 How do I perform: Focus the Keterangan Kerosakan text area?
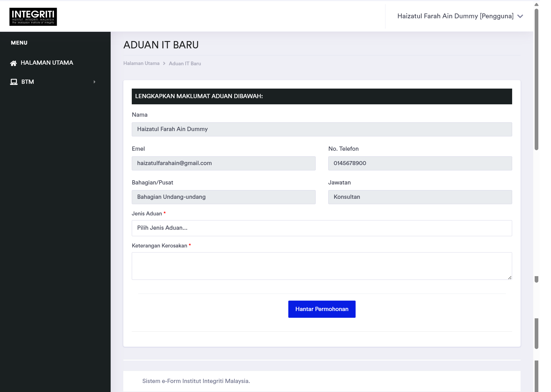coord(322,266)
